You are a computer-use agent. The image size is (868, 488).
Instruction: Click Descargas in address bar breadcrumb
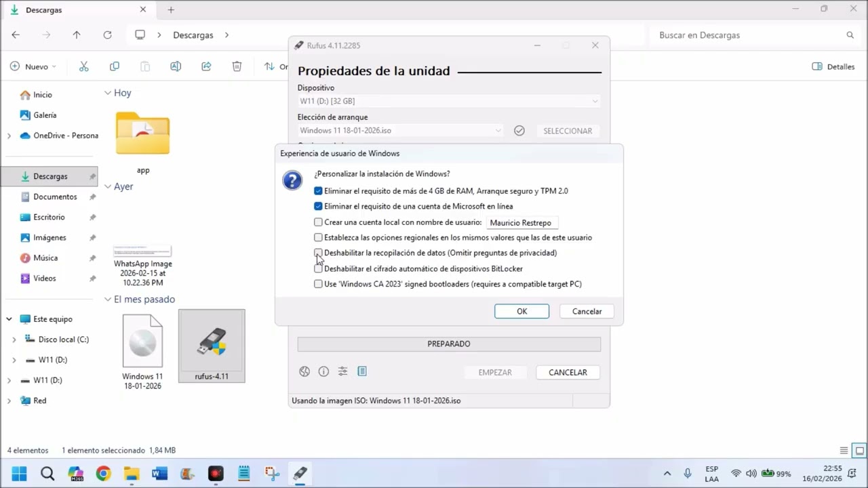click(193, 35)
